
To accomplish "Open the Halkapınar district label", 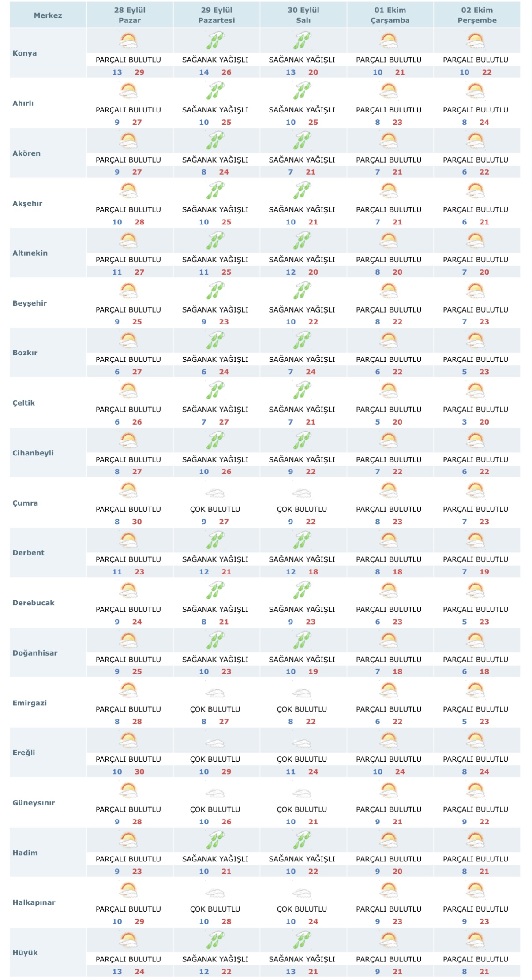I will coord(34,902).
